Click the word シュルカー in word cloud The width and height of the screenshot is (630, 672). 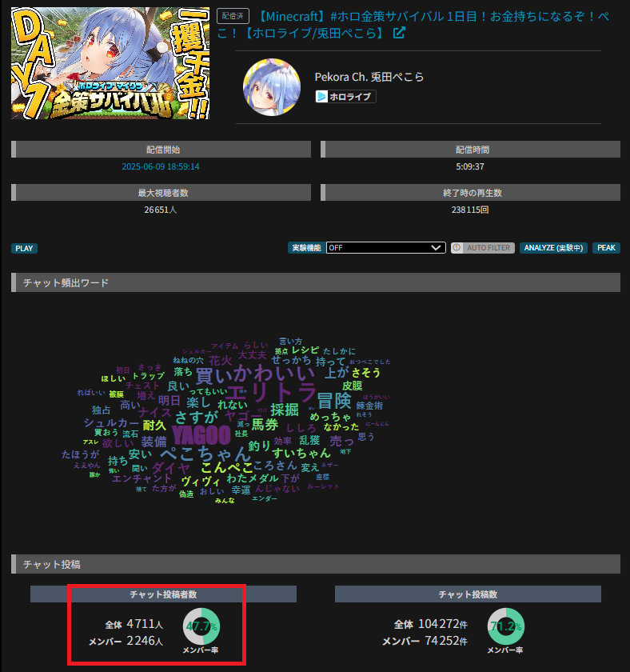click(111, 422)
